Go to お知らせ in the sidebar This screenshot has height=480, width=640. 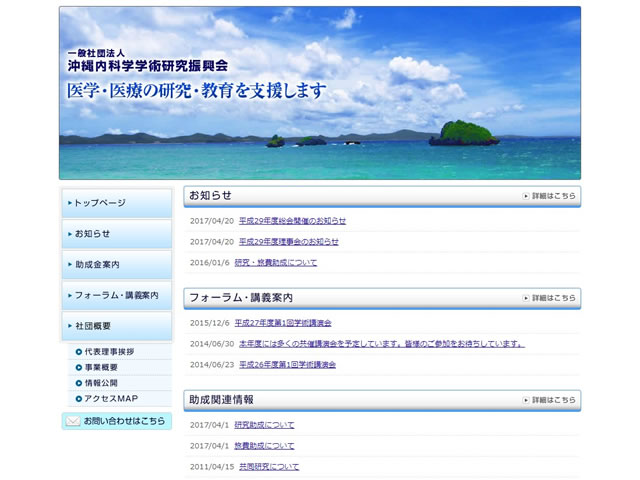(117, 234)
